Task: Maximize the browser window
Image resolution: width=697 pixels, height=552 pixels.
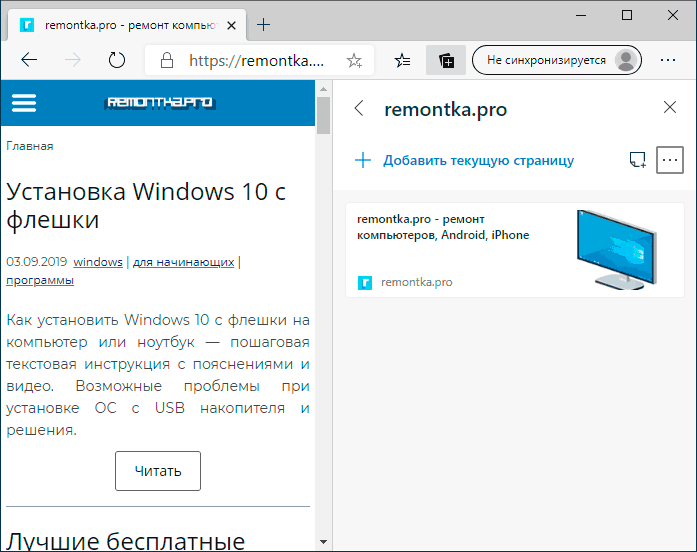Action: 627,16
